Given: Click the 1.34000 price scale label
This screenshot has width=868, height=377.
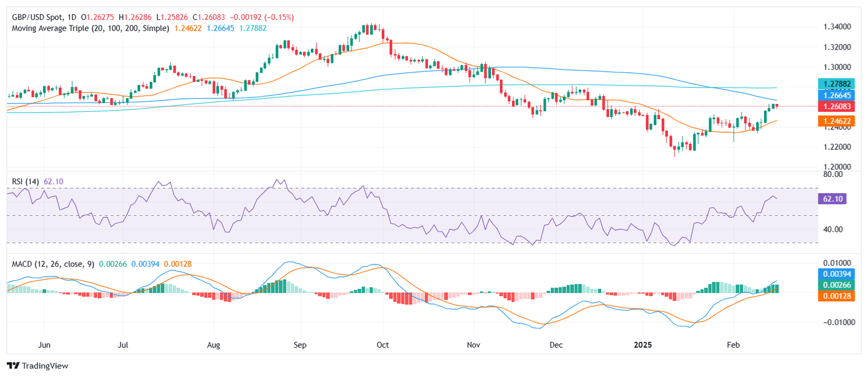Looking at the screenshot, I should point(837,27).
